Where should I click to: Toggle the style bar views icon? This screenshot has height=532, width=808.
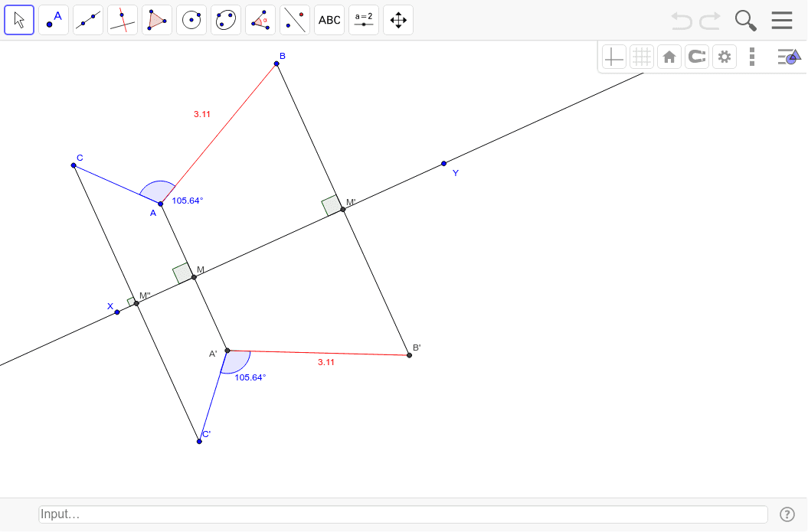789,57
